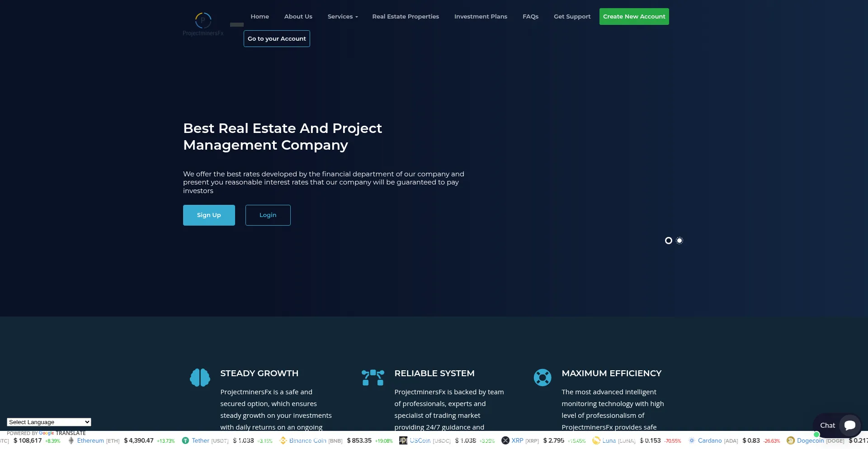Click the XRP icon in ticker

coord(505,440)
